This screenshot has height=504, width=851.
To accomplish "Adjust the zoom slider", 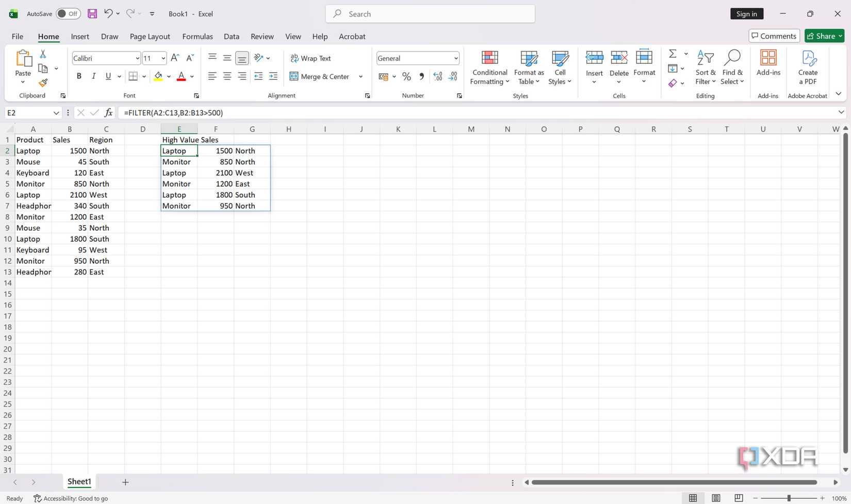I will tap(790, 498).
